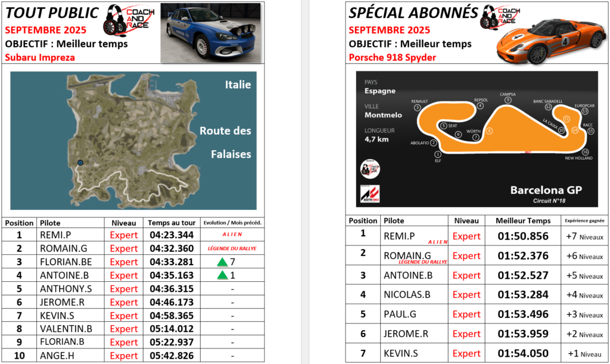Click the Coach and Race logo beside TOUT PUBLIC
Viewport: 610px width, 364px height.
129,20
